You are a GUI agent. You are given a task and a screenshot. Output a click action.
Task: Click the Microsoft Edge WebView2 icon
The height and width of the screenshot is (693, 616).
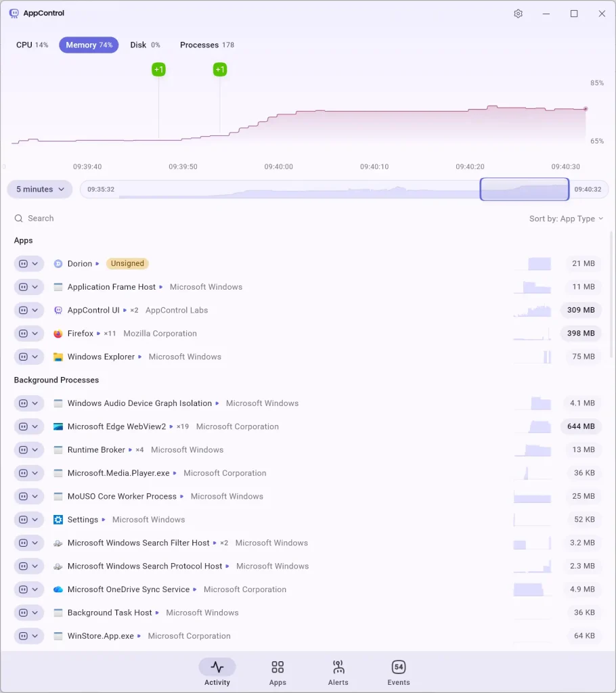(58, 427)
